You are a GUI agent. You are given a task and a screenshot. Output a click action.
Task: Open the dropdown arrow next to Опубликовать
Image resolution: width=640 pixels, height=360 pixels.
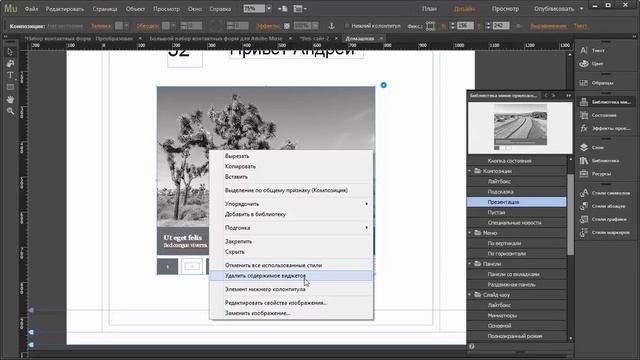pos(581,9)
